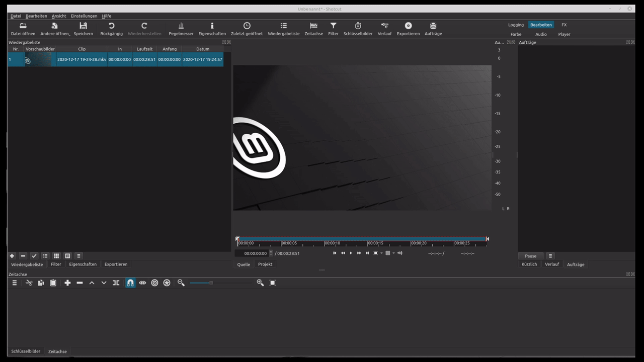The image size is (644, 362).
Task: Toggle timeline snapping magnet
Action: [130, 283]
